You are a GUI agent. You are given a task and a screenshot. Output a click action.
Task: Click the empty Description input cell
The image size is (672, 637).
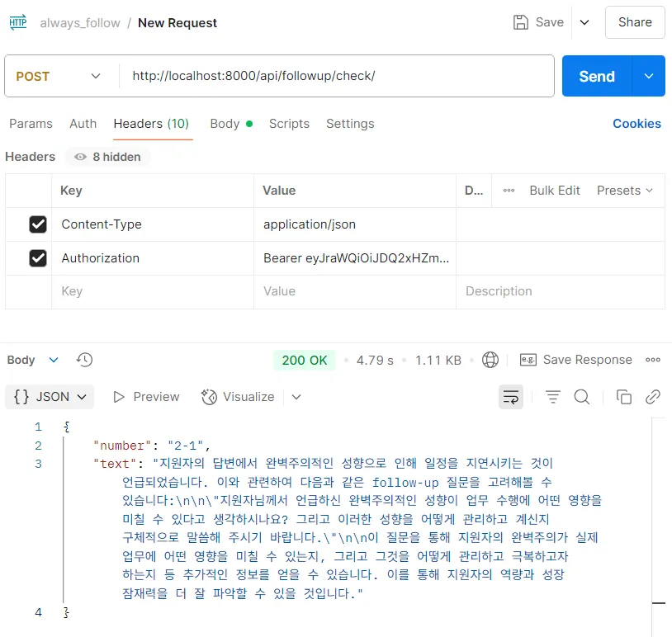561,292
